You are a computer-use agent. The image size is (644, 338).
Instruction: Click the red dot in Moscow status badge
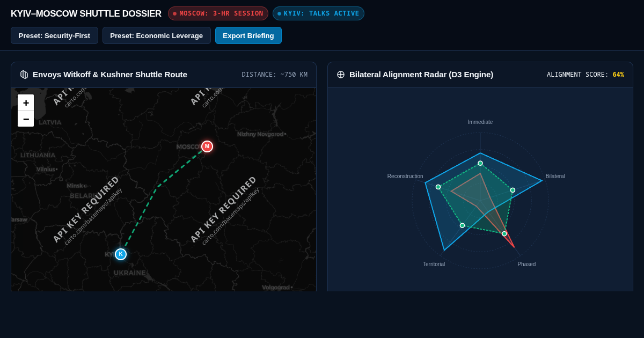pos(174,13)
